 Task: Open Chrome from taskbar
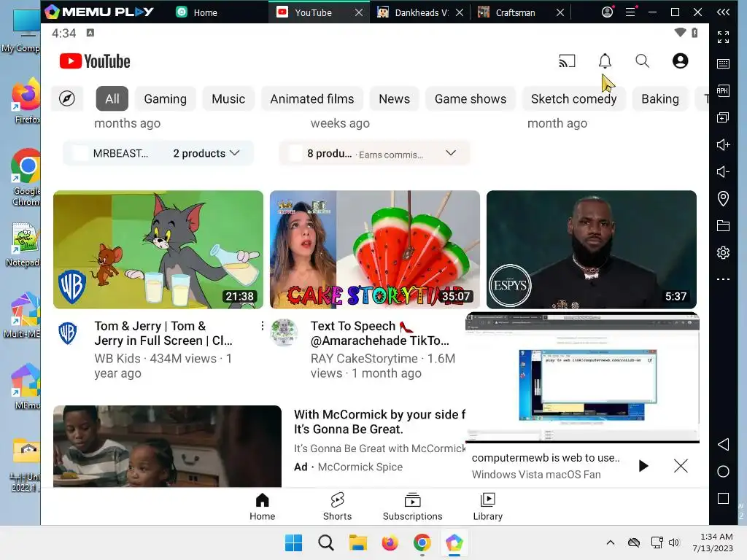[x=422, y=542]
